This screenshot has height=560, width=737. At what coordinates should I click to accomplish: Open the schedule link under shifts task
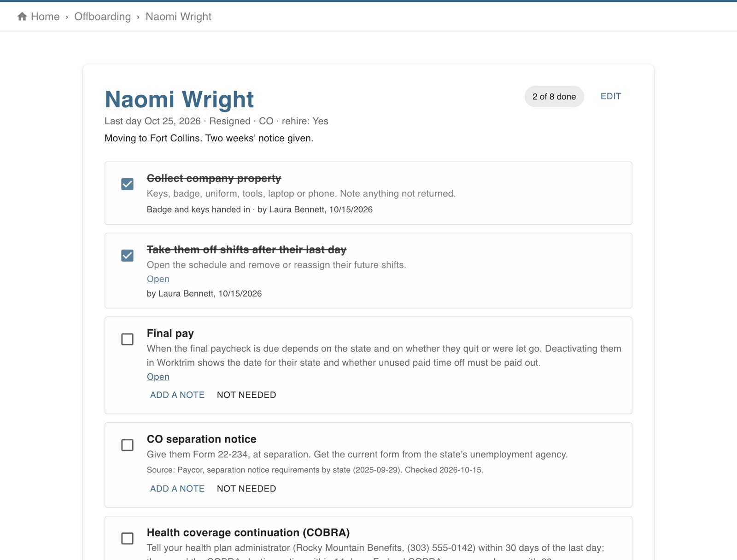tap(158, 279)
